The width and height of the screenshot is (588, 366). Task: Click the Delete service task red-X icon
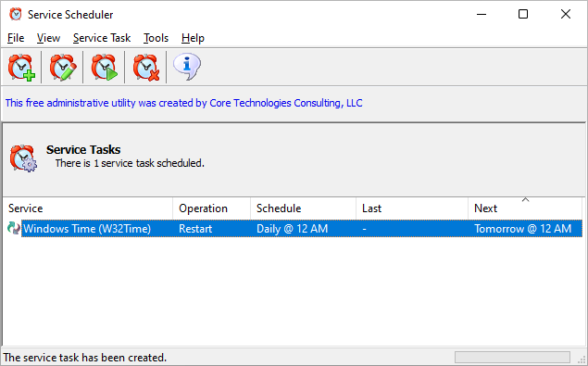tap(146, 68)
